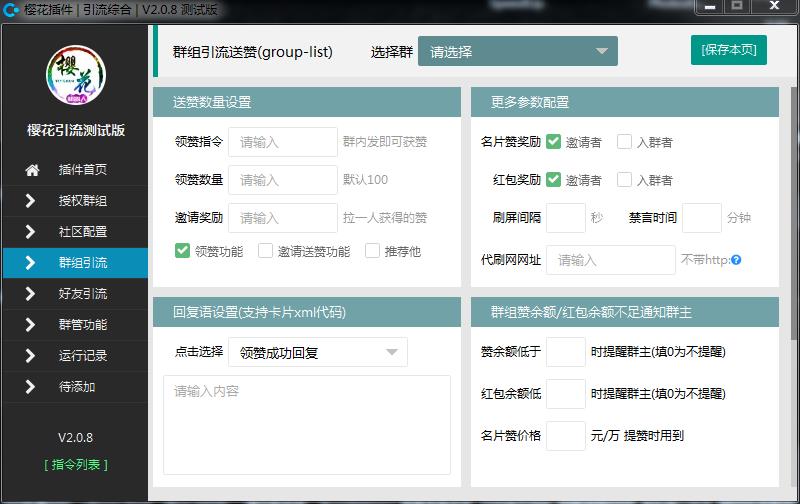Click the 代刷网网址 input field
The image size is (800, 504).
[611, 260]
